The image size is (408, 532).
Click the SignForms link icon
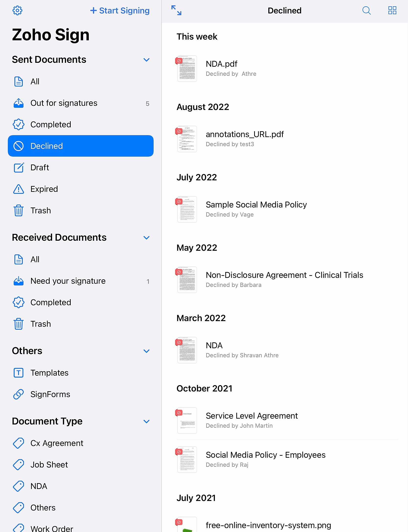(19, 394)
